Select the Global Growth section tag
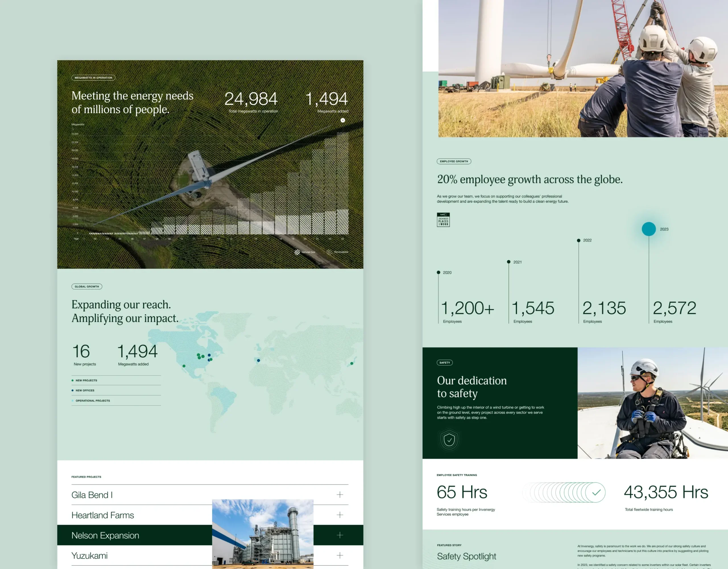This screenshot has height=569, width=728. pyautogui.click(x=87, y=286)
